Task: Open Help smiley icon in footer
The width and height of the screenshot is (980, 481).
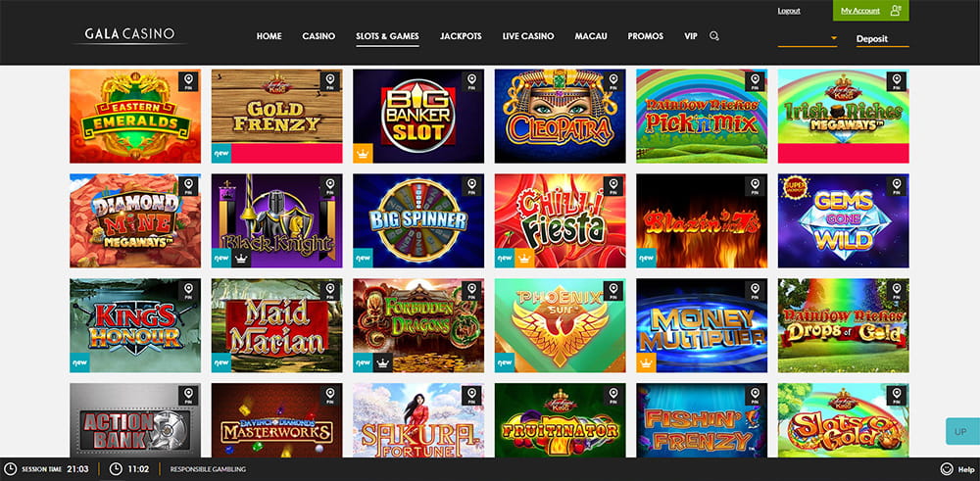Action: pos(947,469)
